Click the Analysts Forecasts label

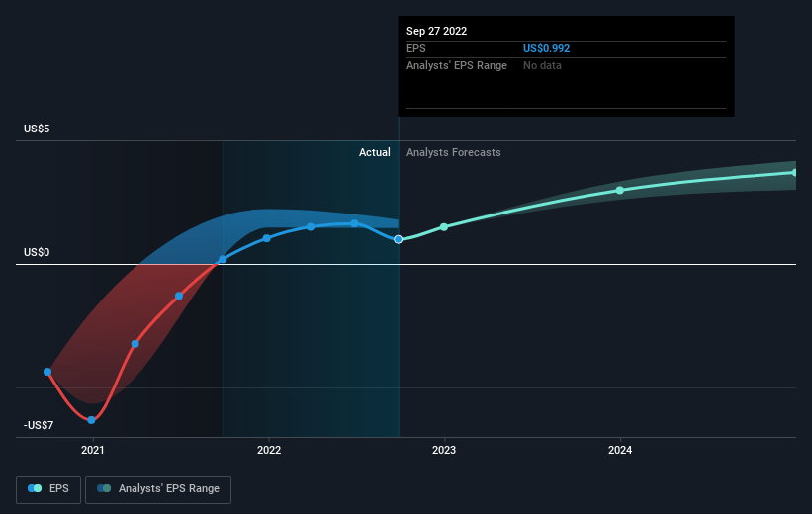pyautogui.click(x=454, y=152)
